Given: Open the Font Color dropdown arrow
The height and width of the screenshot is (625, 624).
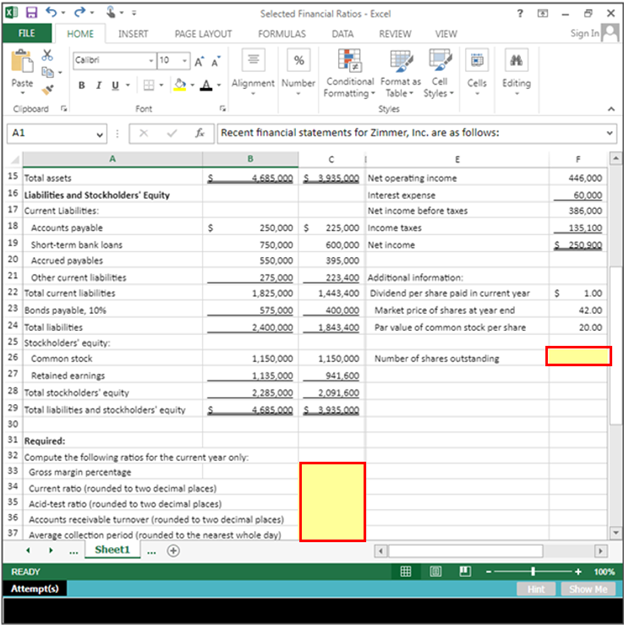Looking at the screenshot, I should click(x=218, y=85).
